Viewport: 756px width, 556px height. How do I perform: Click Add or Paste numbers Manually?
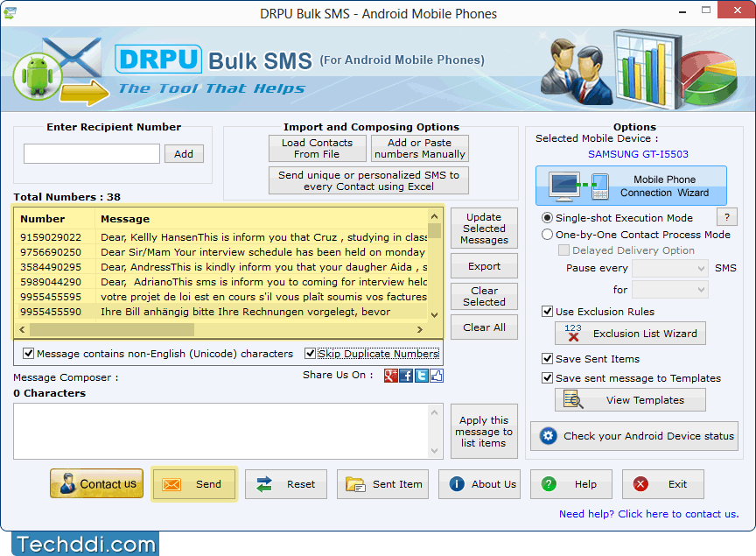coord(420,148)
